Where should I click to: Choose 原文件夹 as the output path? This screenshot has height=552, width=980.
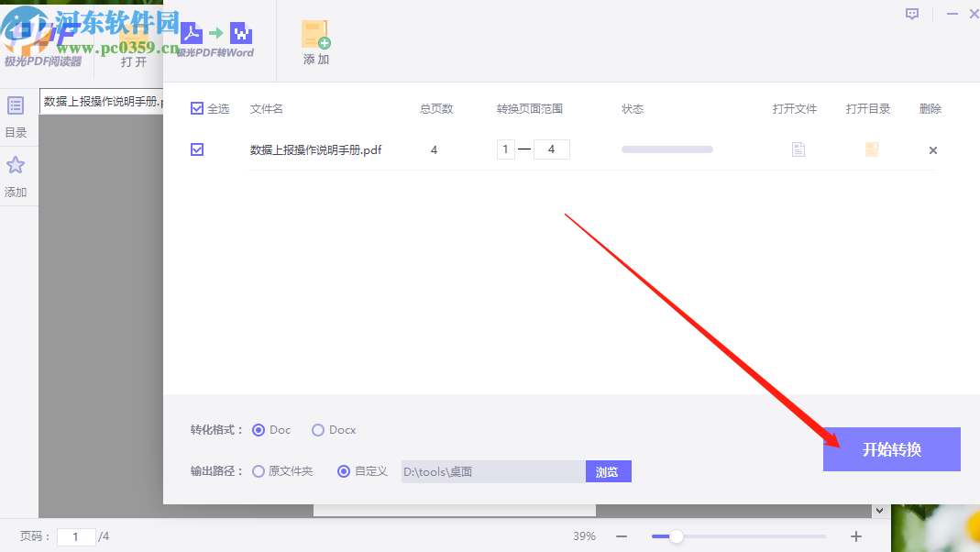pyautogui.click(x=258, y=470)
